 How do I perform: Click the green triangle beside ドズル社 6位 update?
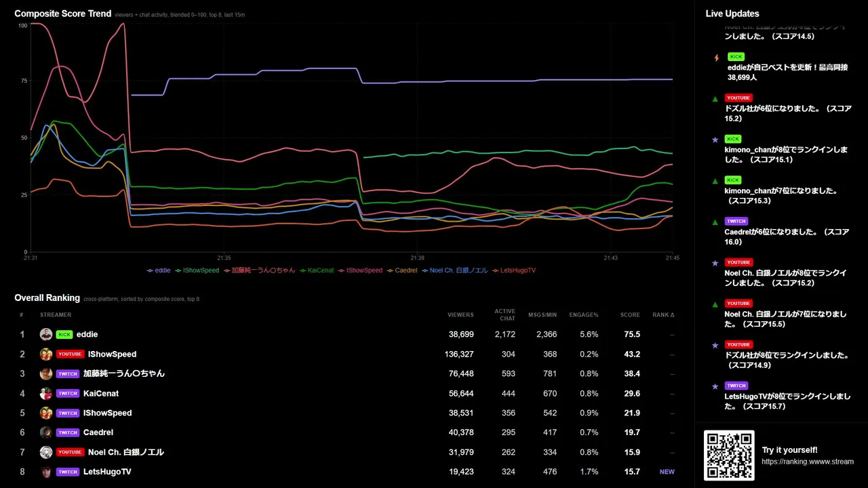click(x=715, y=99)
